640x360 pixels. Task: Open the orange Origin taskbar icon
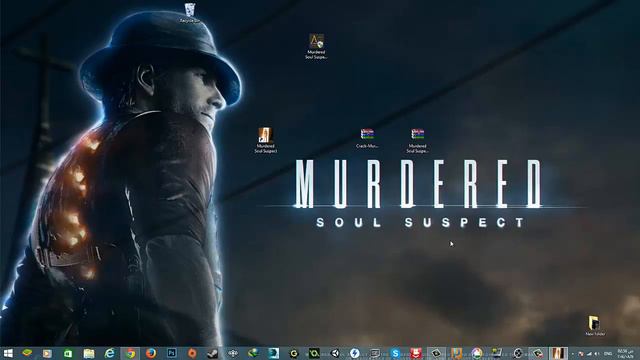coord(192,353)
